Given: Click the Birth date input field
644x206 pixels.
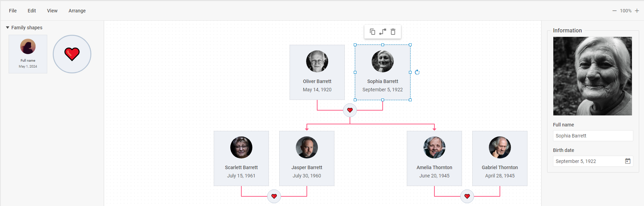Looking at the screenshot, I should (x=588, y=161).
